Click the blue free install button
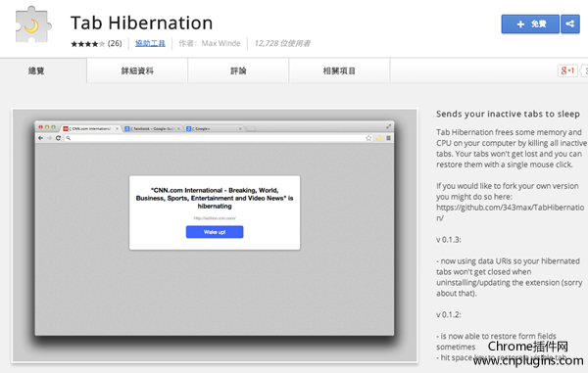Viewport: 588px width, 373px height. tap(530, 24)
